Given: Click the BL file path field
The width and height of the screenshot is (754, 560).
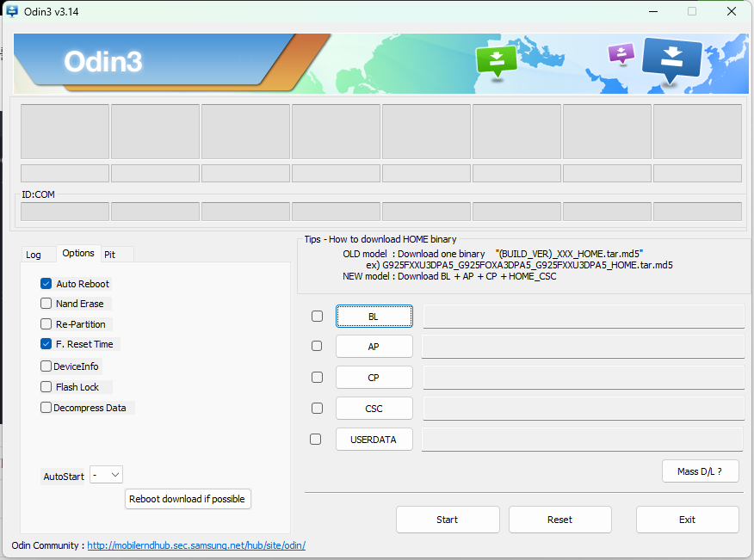Looking at the screenshot, I should tap(584, 317).
